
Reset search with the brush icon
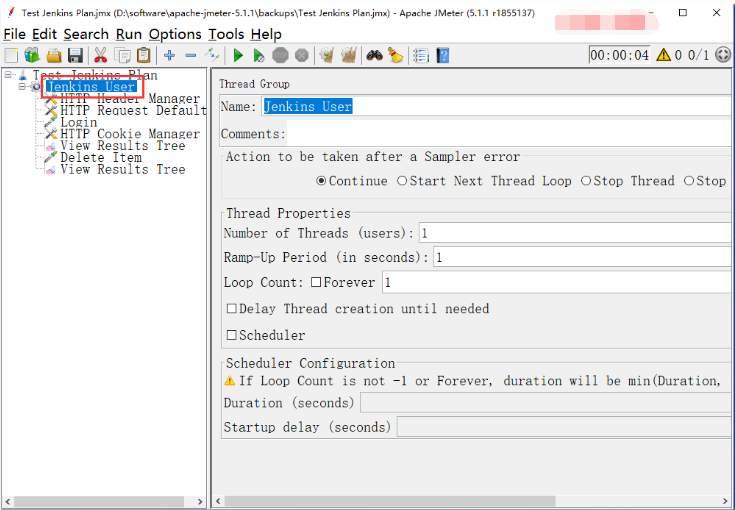[x=396, y=55]
